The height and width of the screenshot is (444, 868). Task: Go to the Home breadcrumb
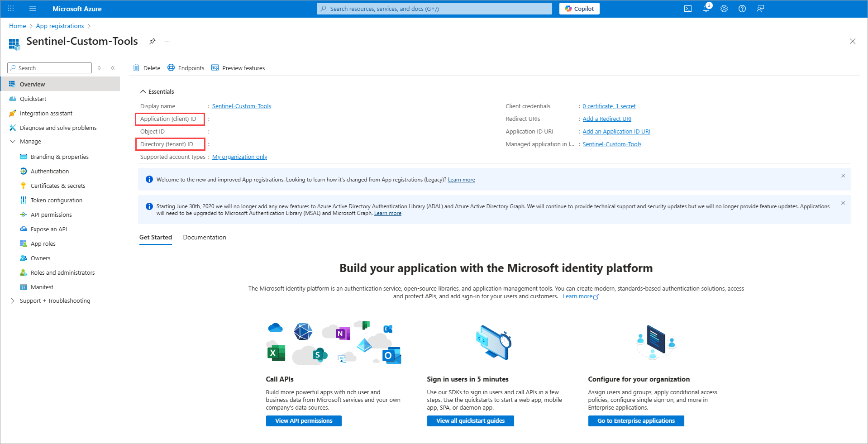click(18, 26)
